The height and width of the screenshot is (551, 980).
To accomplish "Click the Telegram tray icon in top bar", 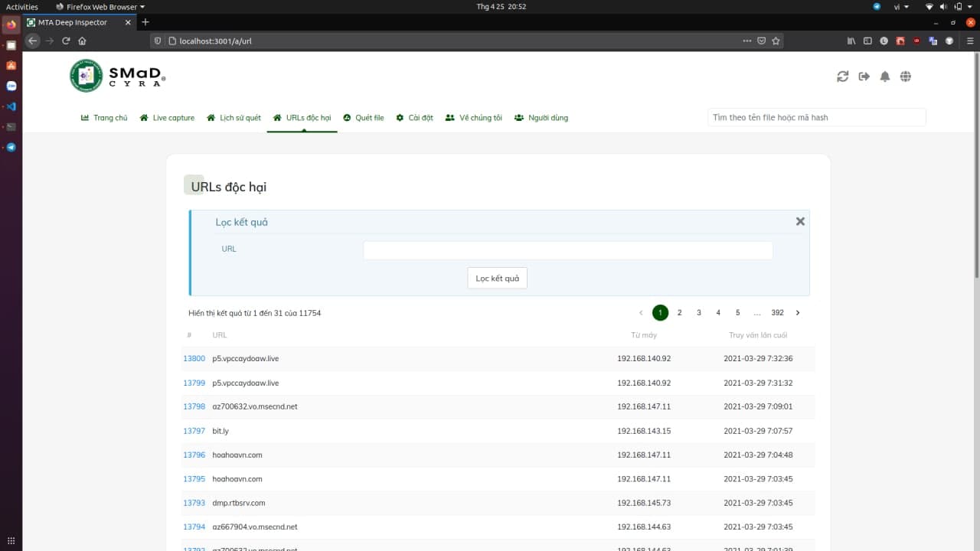I will pos(877,6).
